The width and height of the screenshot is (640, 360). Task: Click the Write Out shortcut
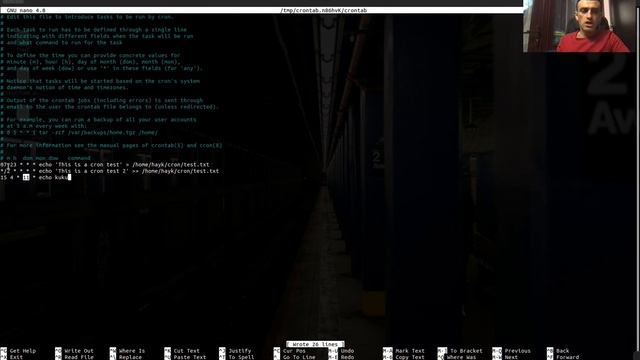(74, 351)
